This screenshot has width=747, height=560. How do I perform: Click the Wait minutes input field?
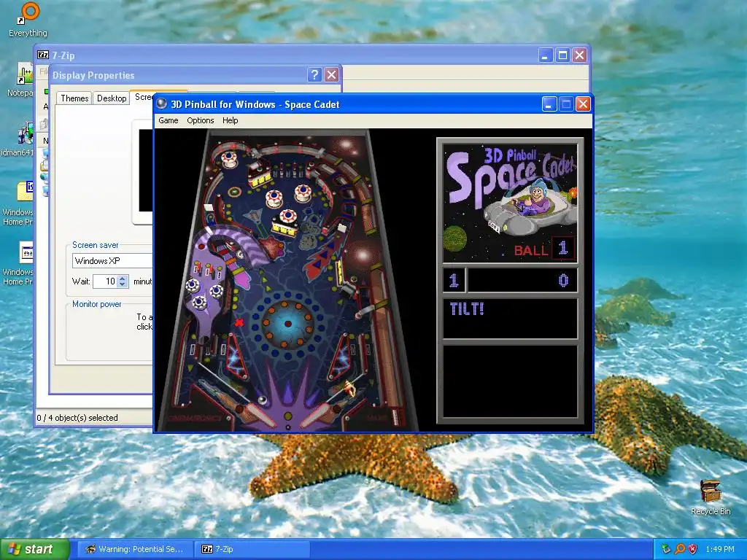point(105,281)
